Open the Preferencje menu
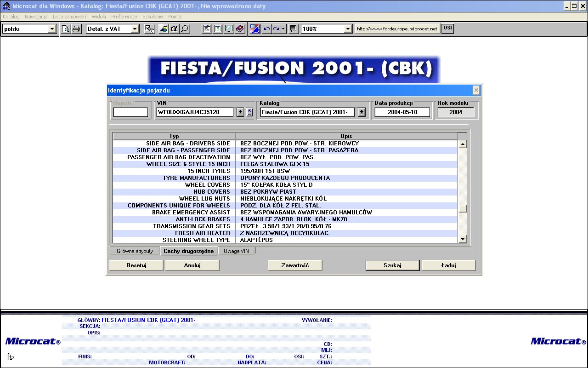The image size is (588, 368). [124, 17]
